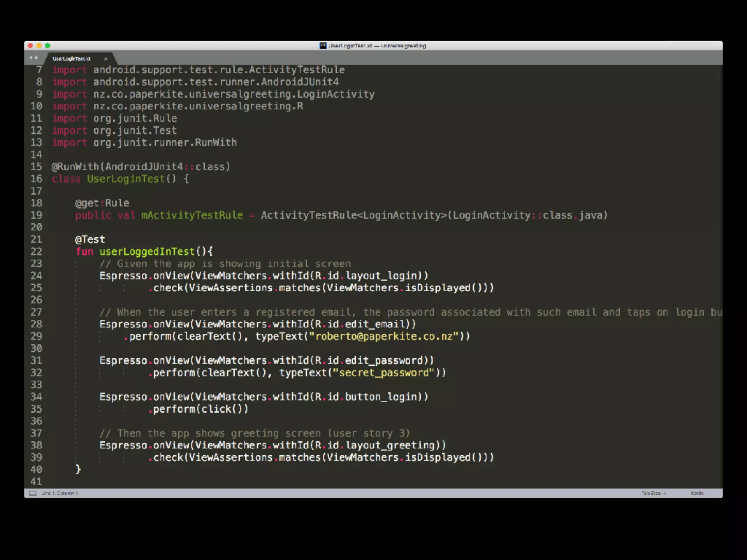Click the @Test annotation on line 21

click(x=90, y=240)
